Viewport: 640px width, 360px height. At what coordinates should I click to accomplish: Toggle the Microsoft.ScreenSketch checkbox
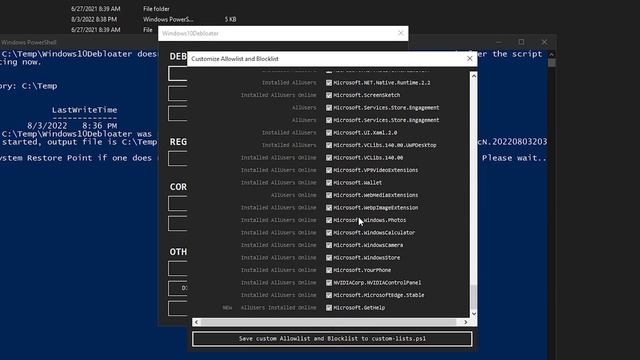point(329,95)
